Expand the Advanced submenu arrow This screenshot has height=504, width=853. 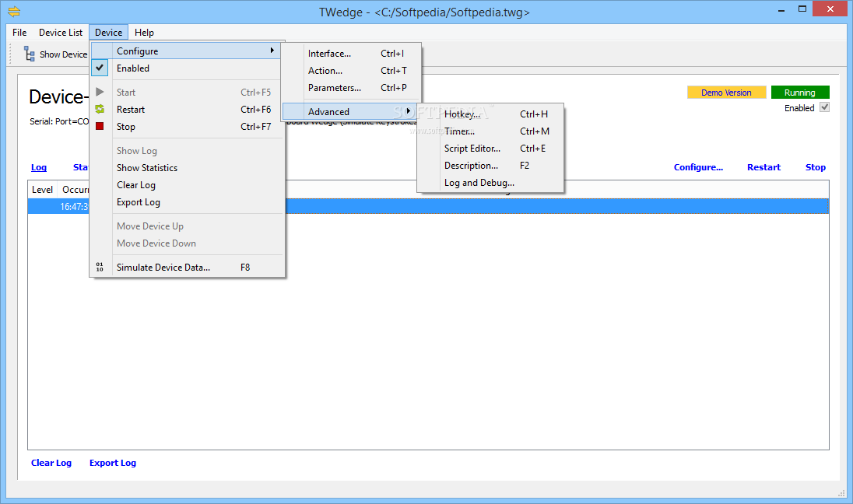(408, 111)
